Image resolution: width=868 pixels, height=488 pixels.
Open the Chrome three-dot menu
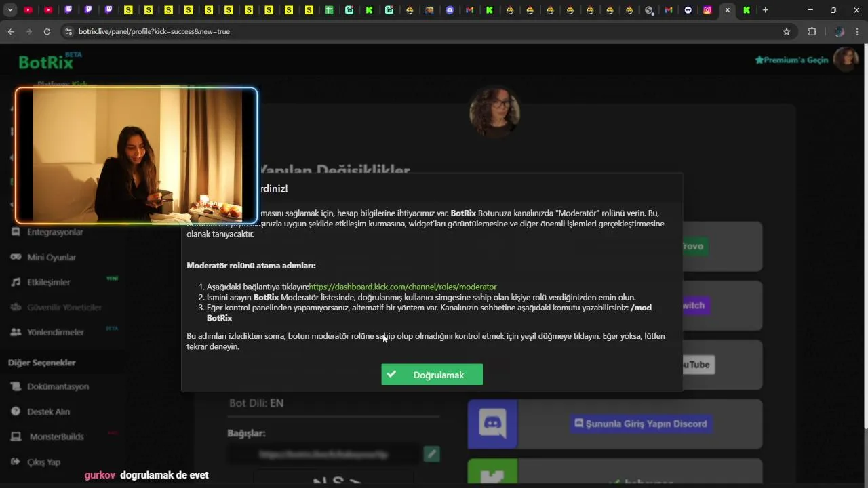(x=858, y=31)
